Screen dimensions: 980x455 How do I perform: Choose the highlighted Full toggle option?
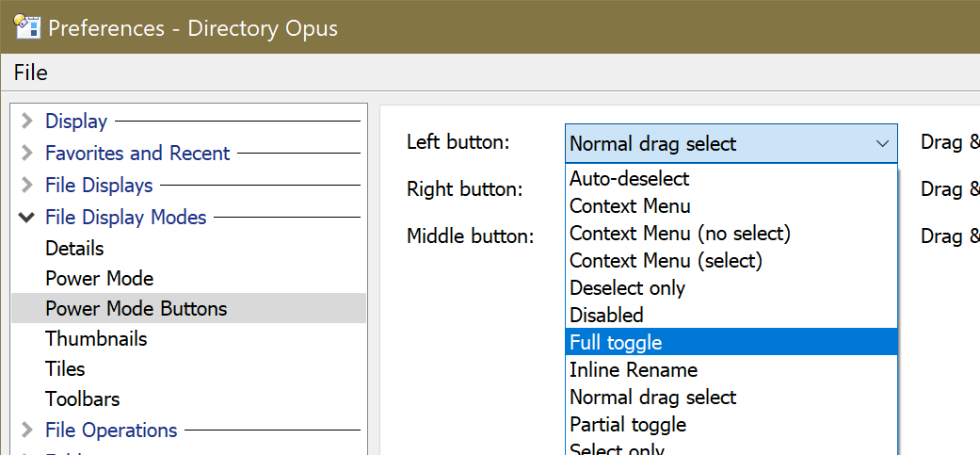pos(731,342)
